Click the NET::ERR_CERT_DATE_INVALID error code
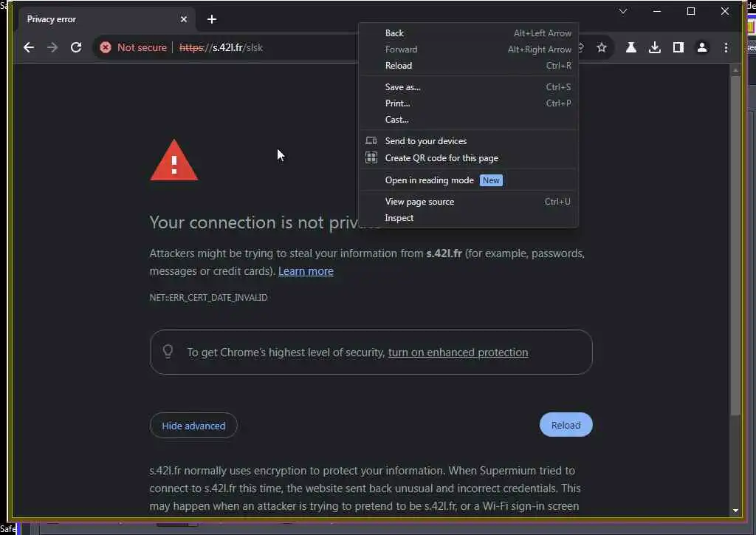 [x=208, y=298]
